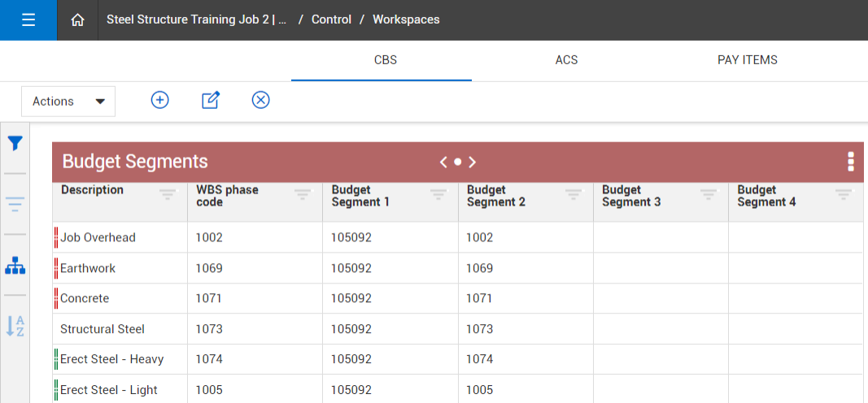Switch to the PAY ITEMS tab

click(x=747, y=60)
